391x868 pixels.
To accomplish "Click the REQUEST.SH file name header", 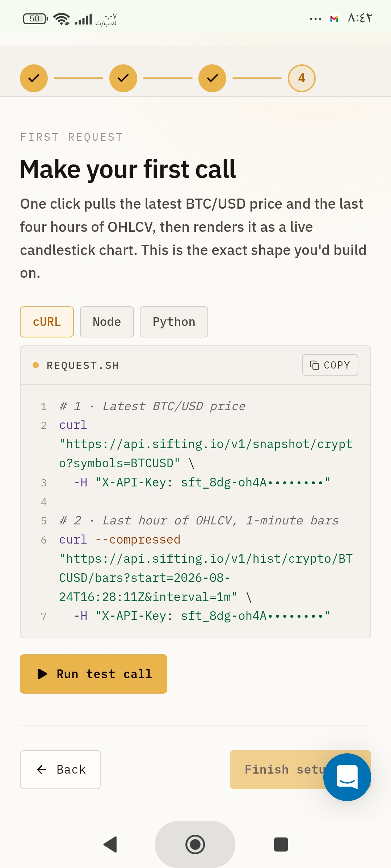I will coord(83,365).
